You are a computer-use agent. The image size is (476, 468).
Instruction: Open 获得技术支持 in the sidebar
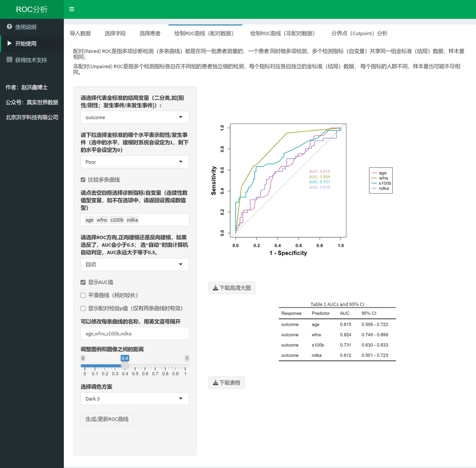(x=32, y=60)
